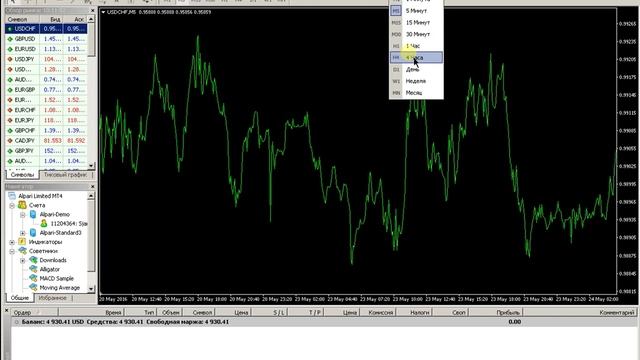
Task: Select the Неделя timeframe option
Action: pyautogui.click(x=416, y=81)
